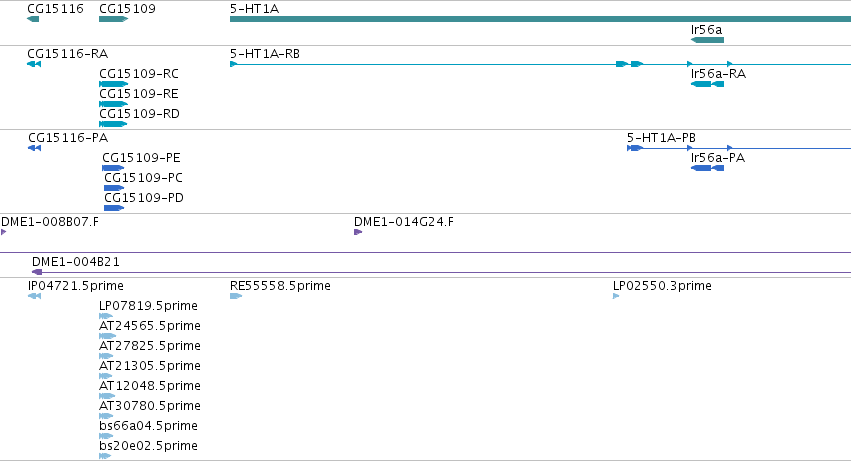Click the DME1-008B07.F marker
This screenshot has height=461, width=851.
3,232
